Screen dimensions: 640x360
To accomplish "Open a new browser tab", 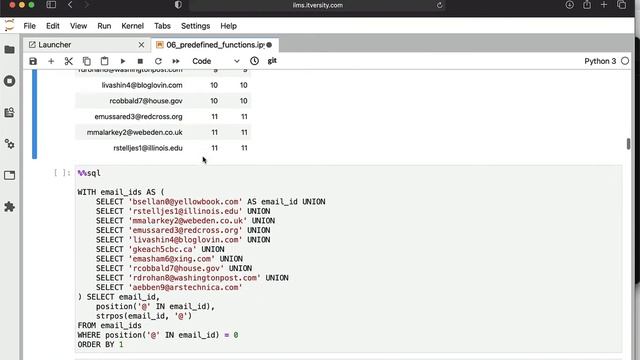I will coord(604,5).
